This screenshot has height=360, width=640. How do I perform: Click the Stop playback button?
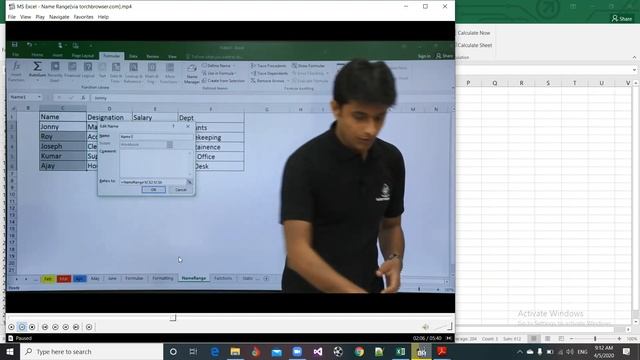coord(32,327)
